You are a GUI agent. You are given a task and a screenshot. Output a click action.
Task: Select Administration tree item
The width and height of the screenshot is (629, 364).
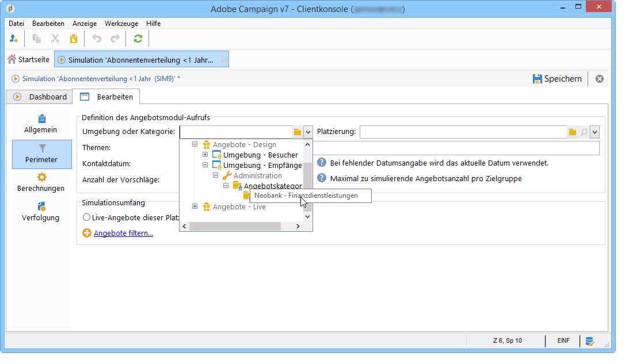click(x=258, y=176)
